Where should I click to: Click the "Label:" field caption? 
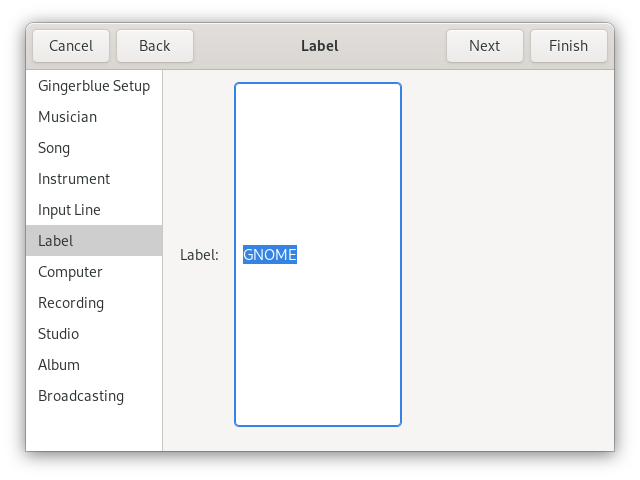[199, 255]
